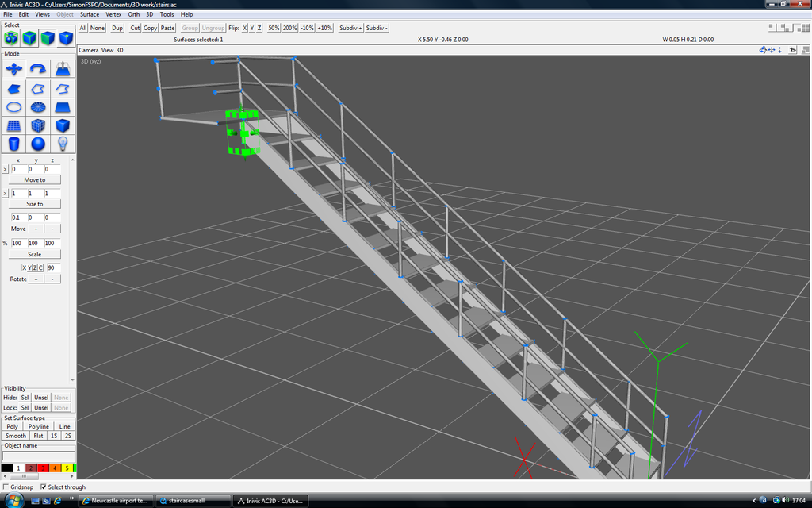The width and height of the screenshot is (812, 508).
Task: Click the walk mode icon in view header
Action: click(792, 50)
